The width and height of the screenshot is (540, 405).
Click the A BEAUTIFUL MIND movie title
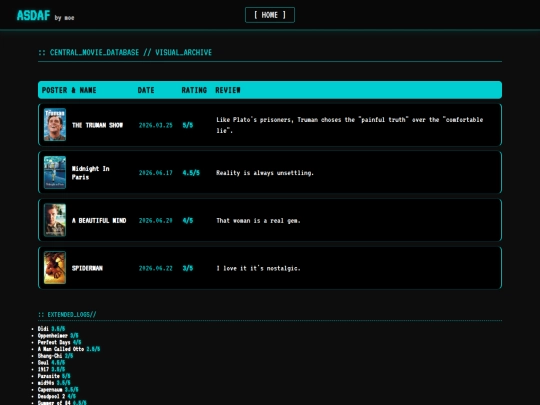pyautogui.click(x=99, y=220)
